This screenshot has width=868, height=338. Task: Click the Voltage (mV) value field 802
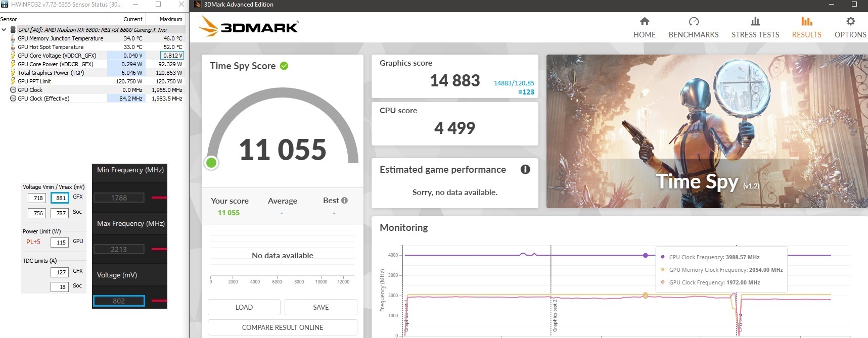[x=119, y=301]
